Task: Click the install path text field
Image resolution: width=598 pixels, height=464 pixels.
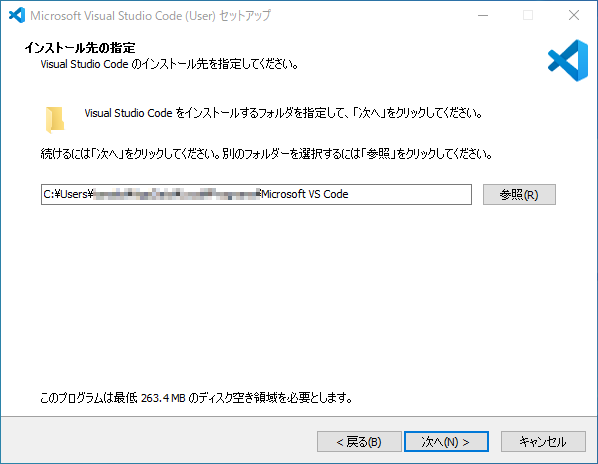Action: 256,194
